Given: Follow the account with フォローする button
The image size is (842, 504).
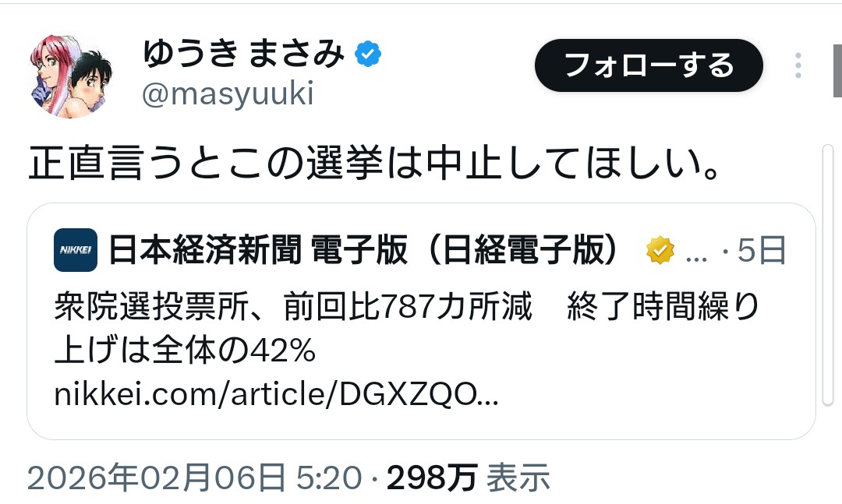Looking at the screenshot, I should [x=649, y=65].
